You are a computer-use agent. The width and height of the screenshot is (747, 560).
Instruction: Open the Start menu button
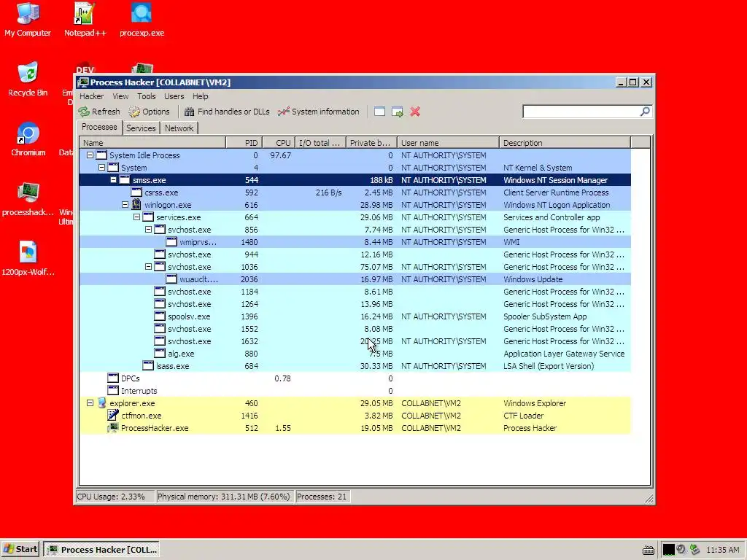[x=20, y=549]
